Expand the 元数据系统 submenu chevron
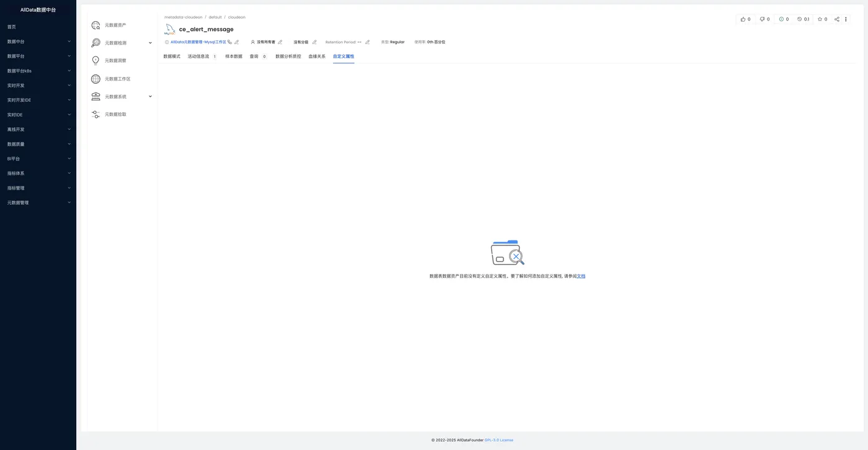868x450 pixels. (150, 97)
